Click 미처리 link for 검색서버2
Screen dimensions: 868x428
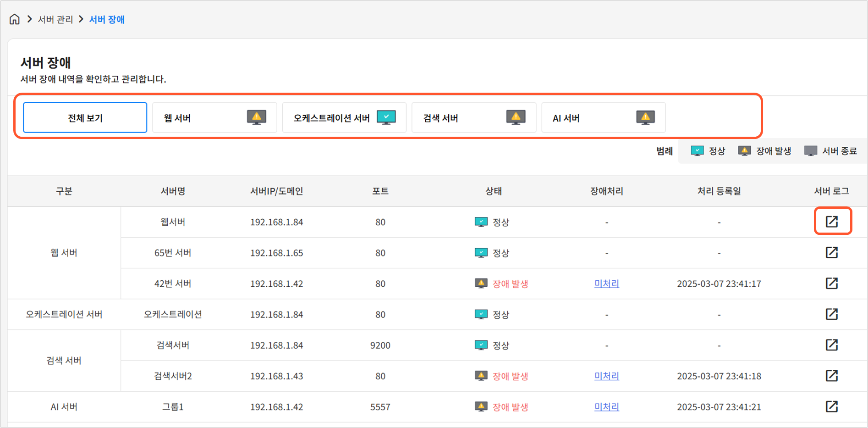(606, 376)
